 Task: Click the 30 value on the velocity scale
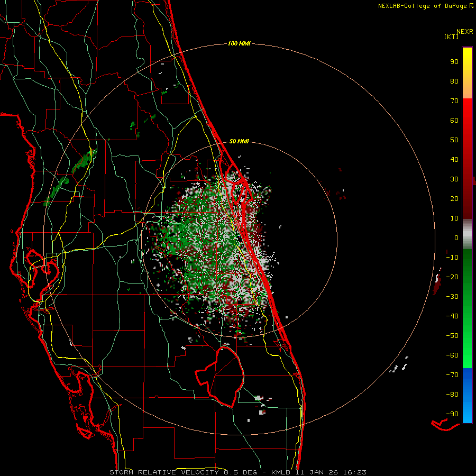454,179
